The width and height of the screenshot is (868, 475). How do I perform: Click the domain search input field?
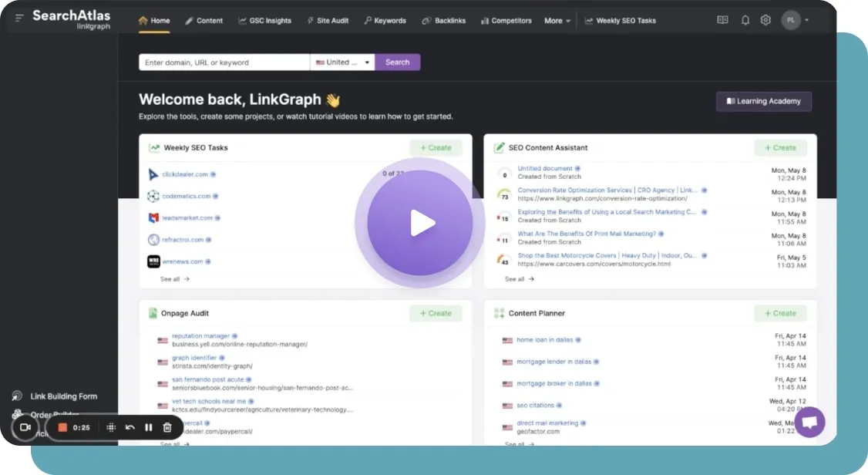[224, 62]
